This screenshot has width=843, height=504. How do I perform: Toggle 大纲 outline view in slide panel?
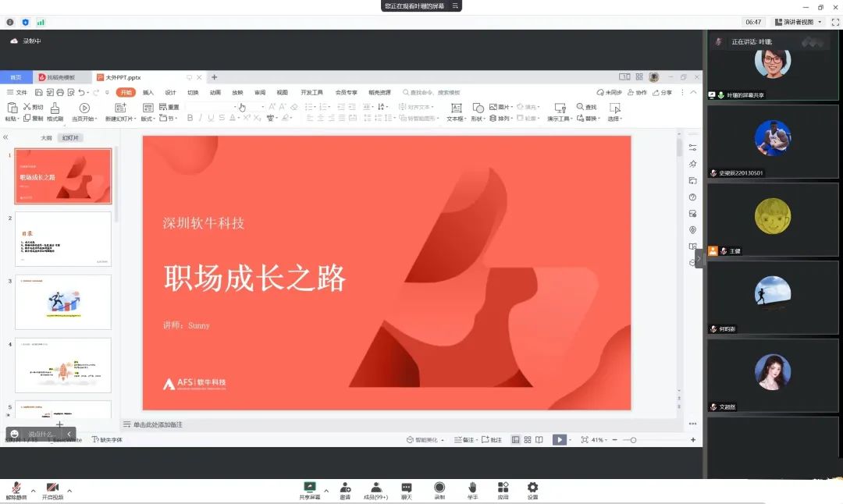[47, 137]
